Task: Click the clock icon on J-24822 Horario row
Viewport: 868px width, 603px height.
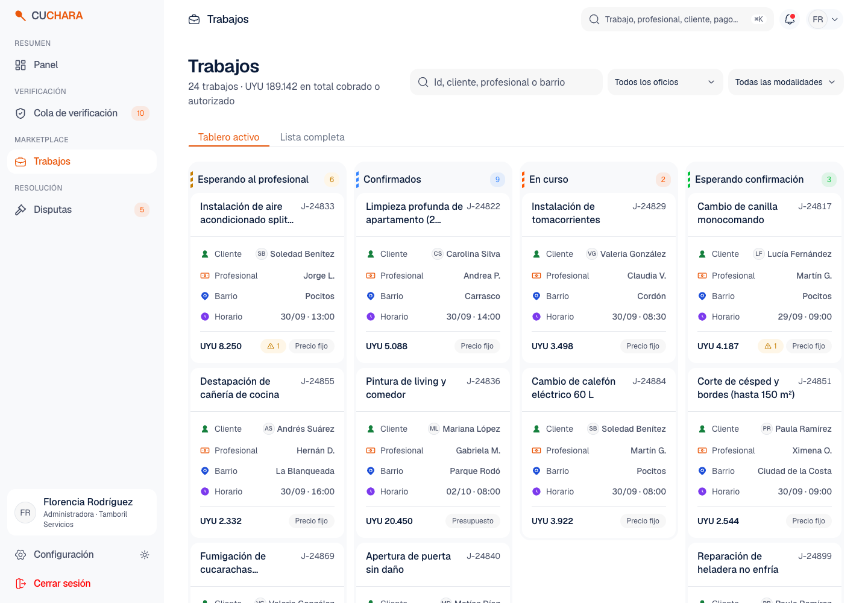Action: (371, 317)
